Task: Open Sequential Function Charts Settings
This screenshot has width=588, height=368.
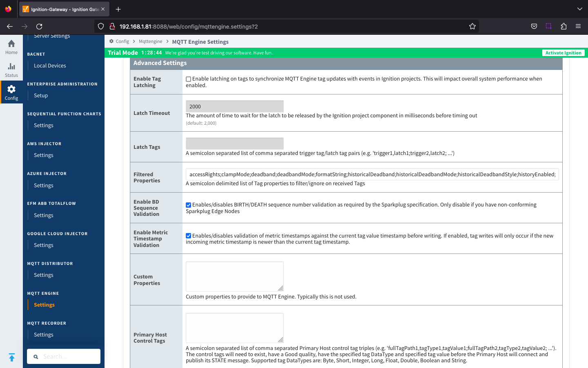Action: (44, 126)
